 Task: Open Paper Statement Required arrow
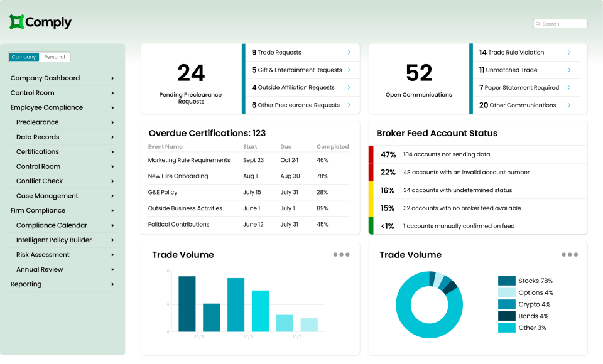(569, 88)
